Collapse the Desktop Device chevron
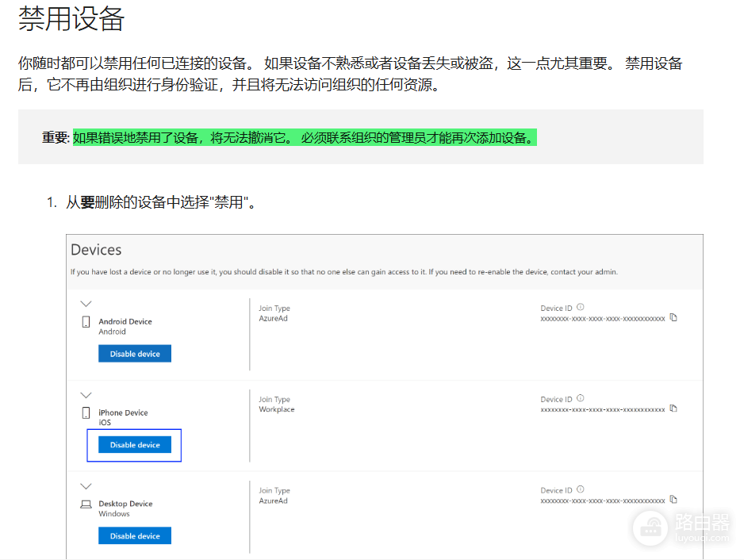Image resolution: width=744 pixels, height=560 pixels. (x=86, y=486)
